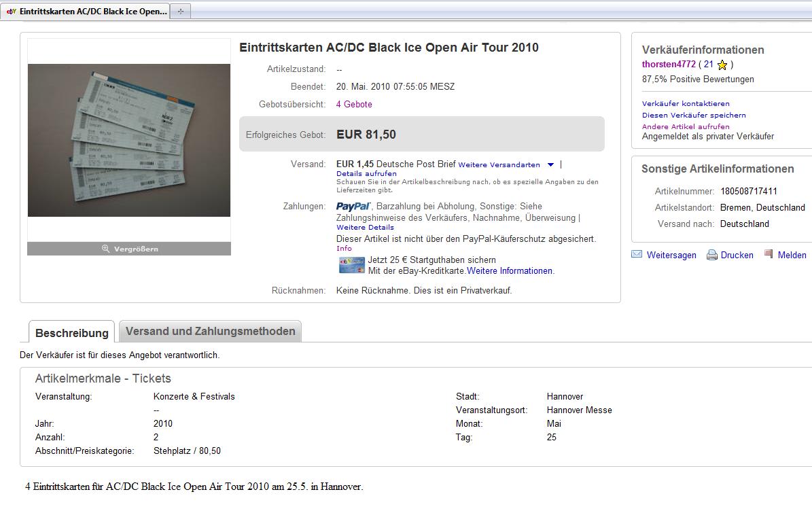Click the envelope icon beside Weitersagen
812x511 pixels.
pyautogui.click(x=637, y=255)
